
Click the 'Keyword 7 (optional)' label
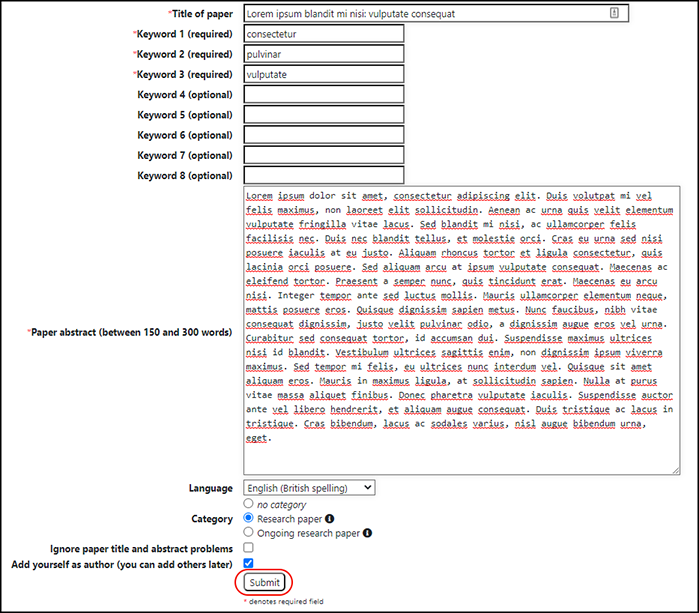185,156
